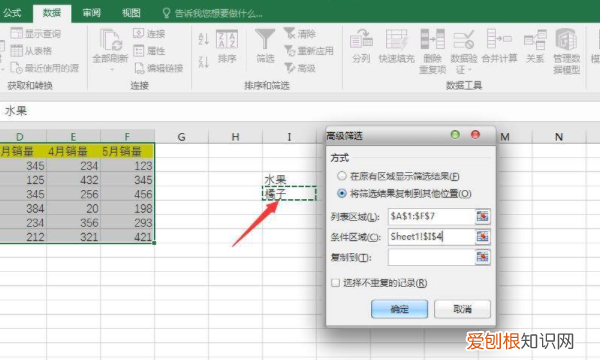This screenshot has width=600, height=360.
Task: Collapse the 条件区域 range selector
Action: (x=483, y=237)
